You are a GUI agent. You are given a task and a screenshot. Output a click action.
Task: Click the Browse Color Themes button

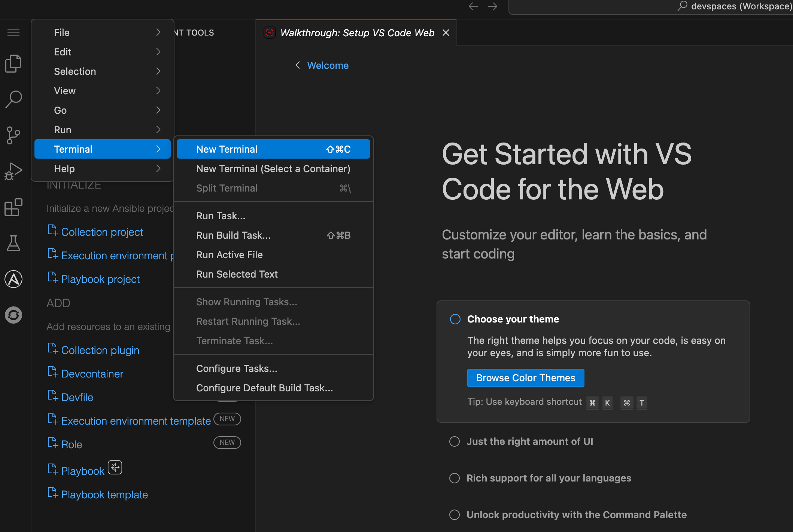click(x=525, y=377)
